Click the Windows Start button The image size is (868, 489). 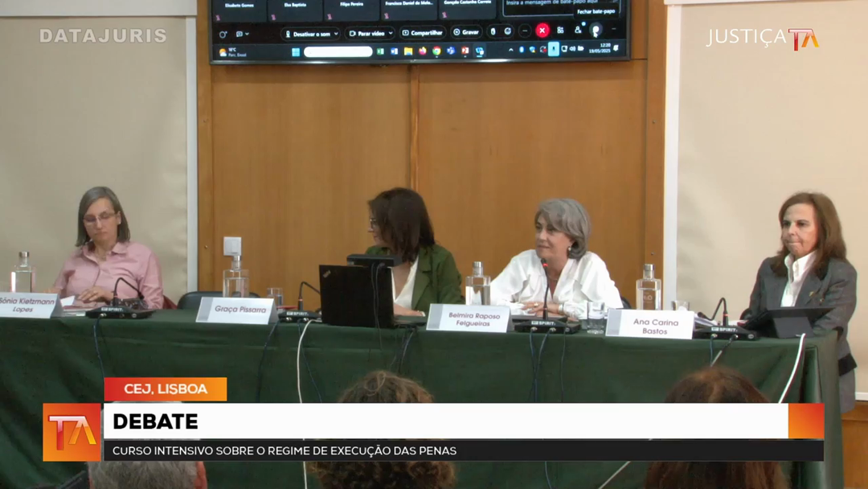[295, 51]
